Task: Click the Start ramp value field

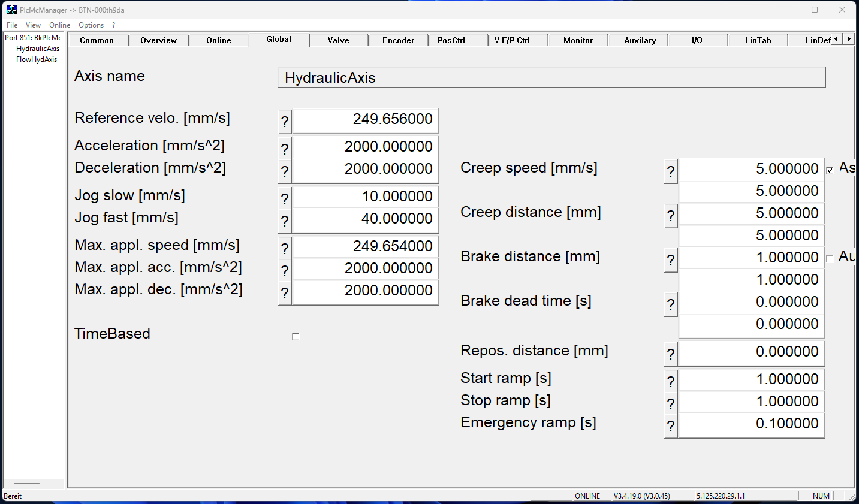Action: 752,379
